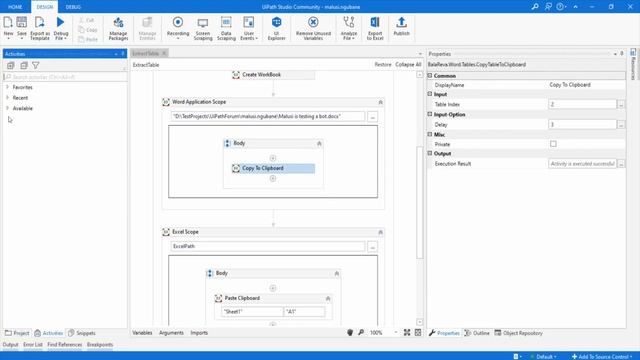Open the Object Repository tab
The image size is (640, 360).
coord(518,333)
